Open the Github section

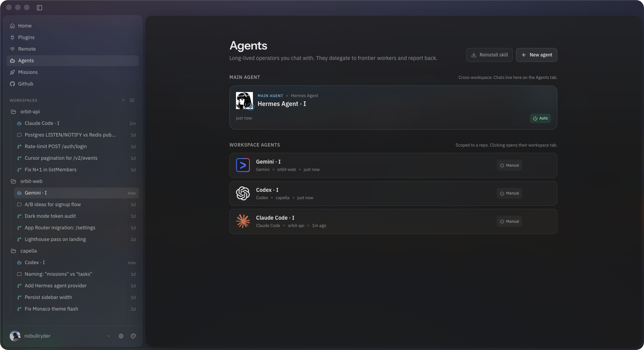pos(73,84)
